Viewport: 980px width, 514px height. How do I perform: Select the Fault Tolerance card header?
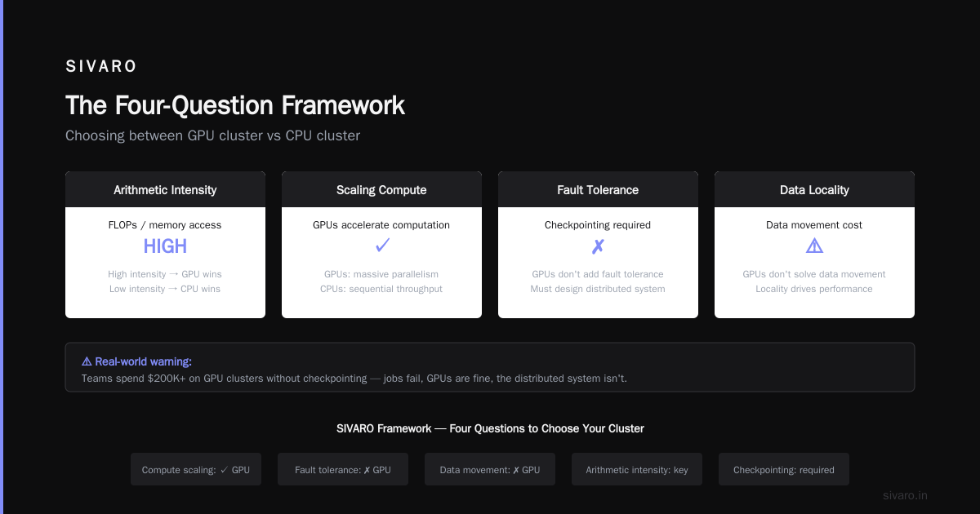tap(598, 189)
